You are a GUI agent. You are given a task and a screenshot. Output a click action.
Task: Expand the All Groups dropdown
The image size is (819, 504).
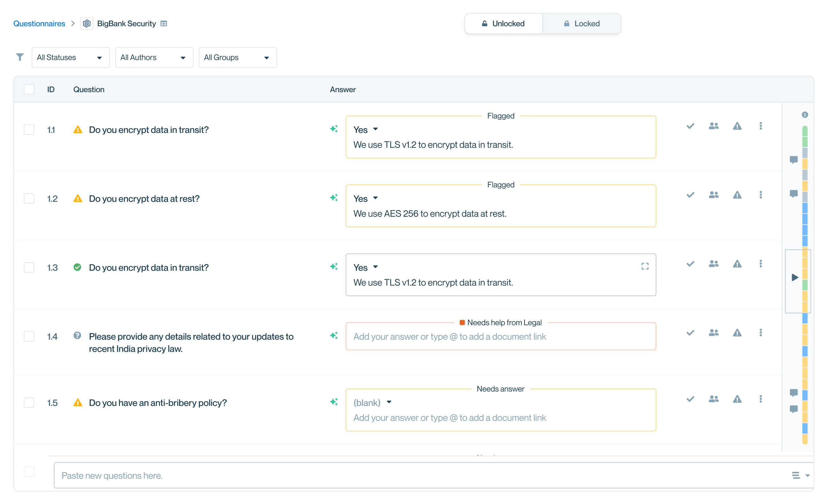point(237,58)
